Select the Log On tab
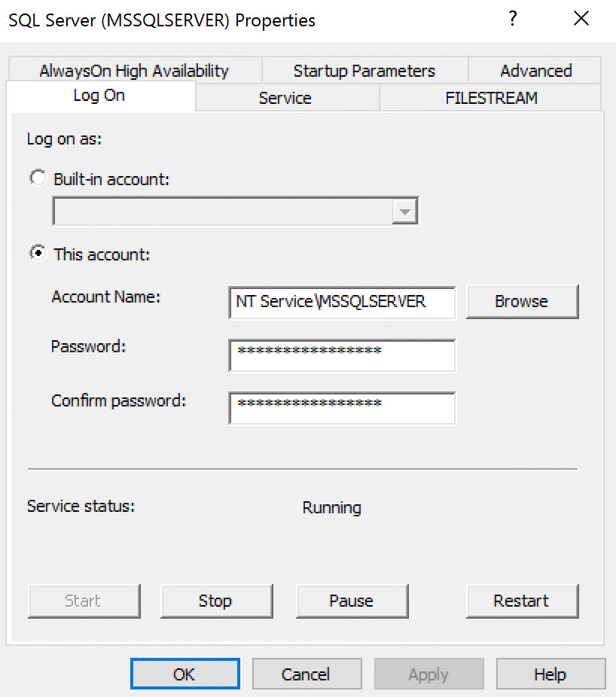The image size is (616, 697). (x=99, y=96)
